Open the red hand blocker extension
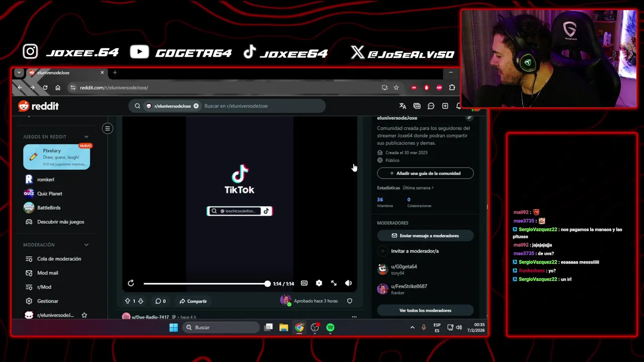Viewport: 644px width, 362px height. 427,87
